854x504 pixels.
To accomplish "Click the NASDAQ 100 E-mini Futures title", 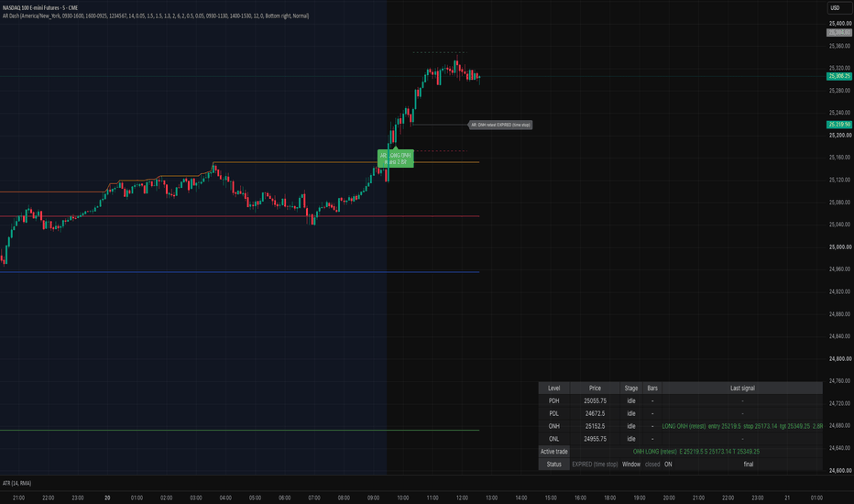I will [x=40, y=7].
